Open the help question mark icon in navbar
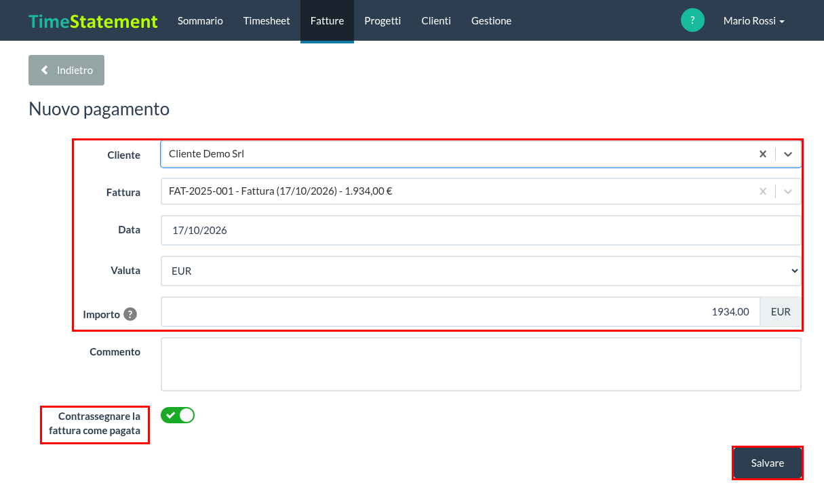824x504 pixels. 692,20
